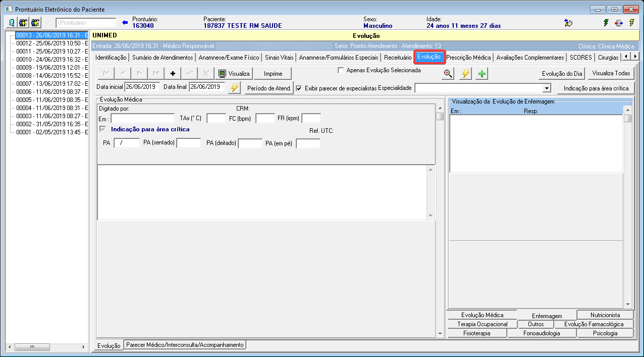Add a new evolution with the plus button
The height and width of the screenshot is (357, 644).
173,73
